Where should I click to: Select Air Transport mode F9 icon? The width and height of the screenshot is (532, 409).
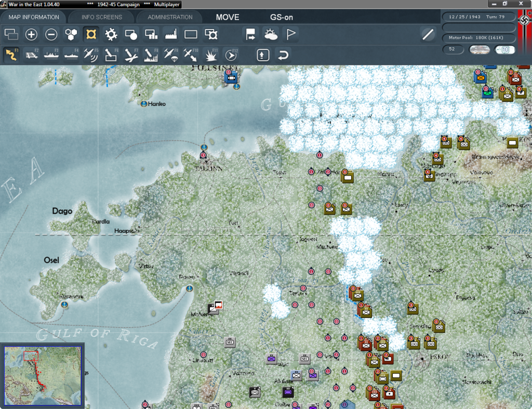click(x=170, y=55)
